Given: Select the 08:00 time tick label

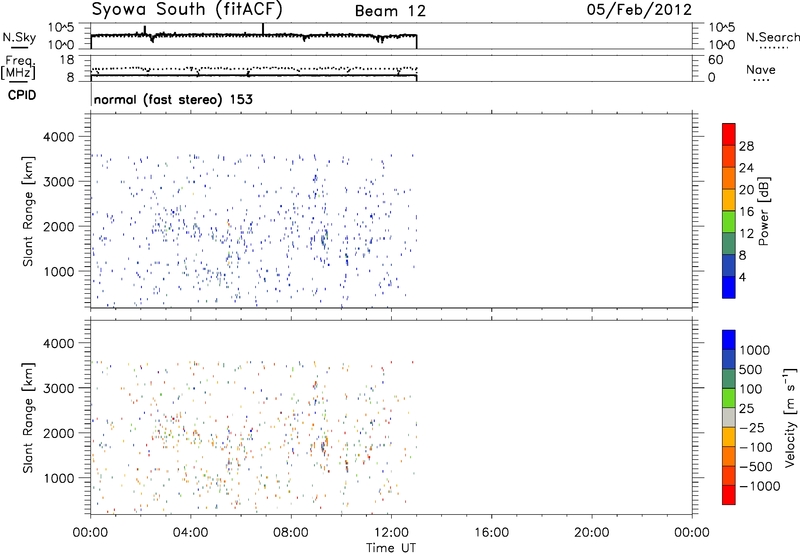Looking at the screenshot, I should coord(291,533).
